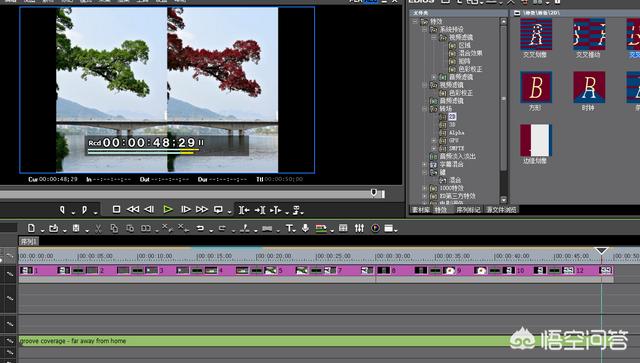Screen dimensions: 640x363
Task: Click the overwrite to timeline icon
Action: [260, 210]
